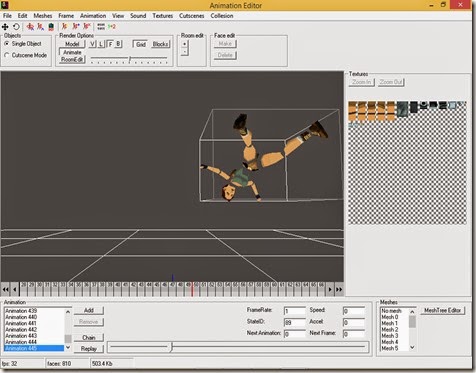Screen dimensions: 476x373
Task: Click the StateID input field
Action: pyautogui.click(x=294, y=322)
